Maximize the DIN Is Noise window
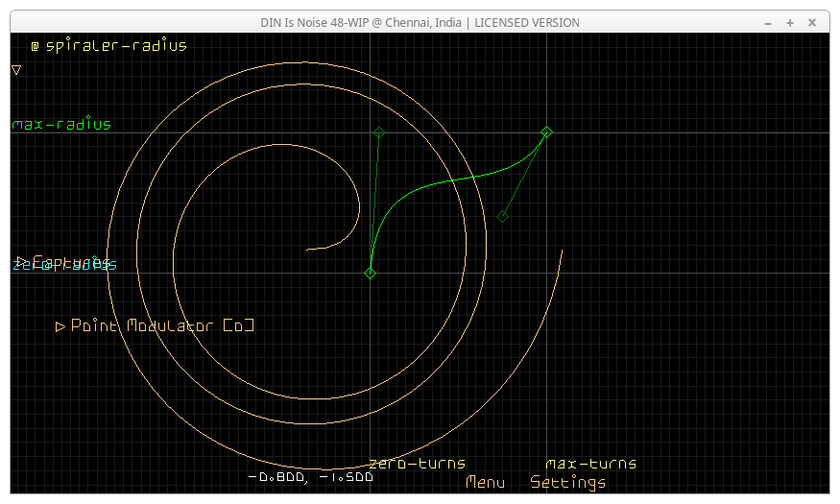The width and height of the screenshot is (840, 504). [790, 22]
